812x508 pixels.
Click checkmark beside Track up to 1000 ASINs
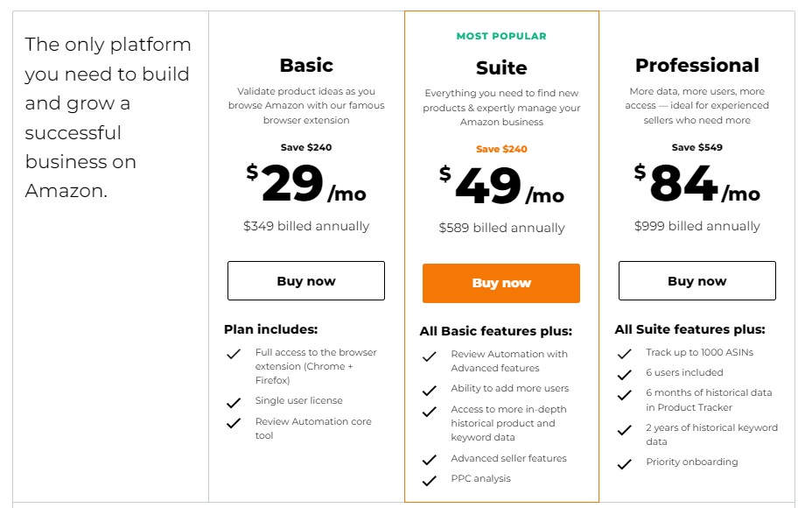(624, 355)
